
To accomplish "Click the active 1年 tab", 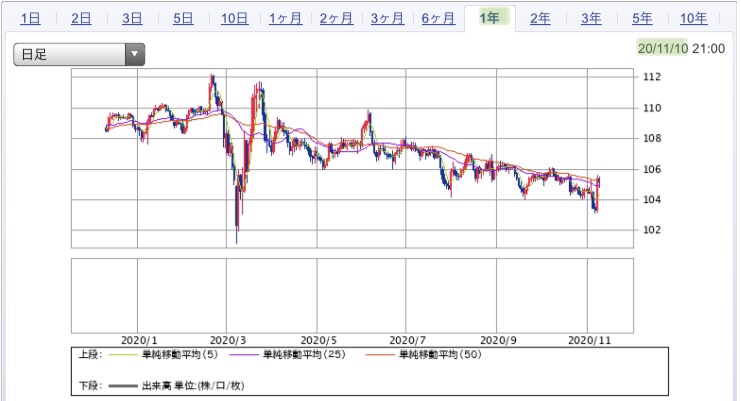I will tap(490, 18).
